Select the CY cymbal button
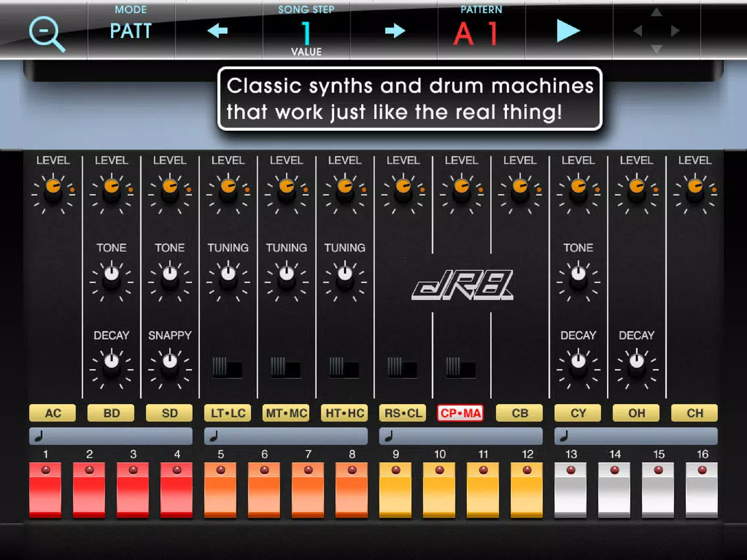 click(x=579, y=413)
